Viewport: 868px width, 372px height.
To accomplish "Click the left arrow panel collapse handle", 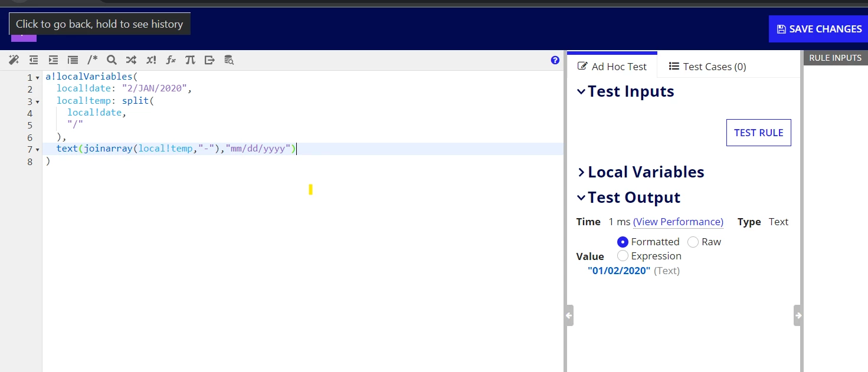I will pos(569,315).
